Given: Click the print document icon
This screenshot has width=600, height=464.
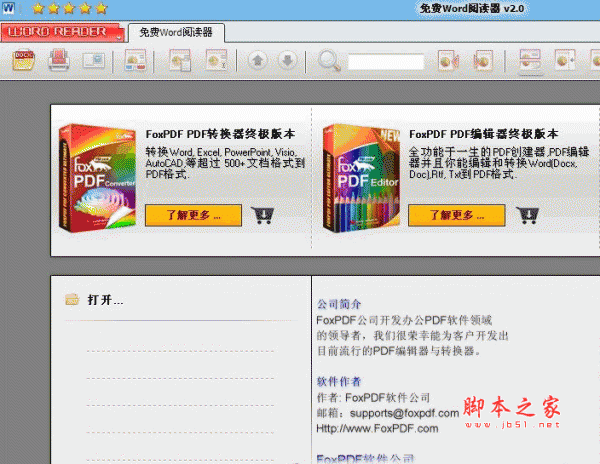Looking at the screenshot, I should pos(59,60).
